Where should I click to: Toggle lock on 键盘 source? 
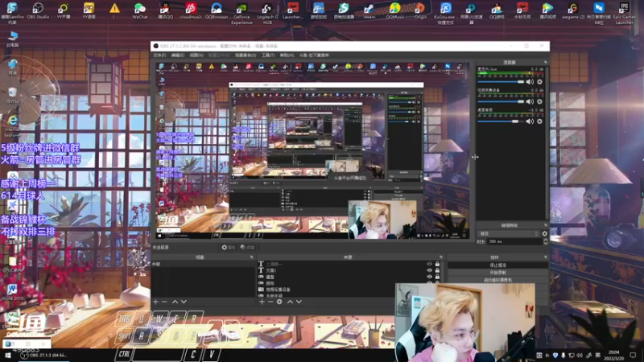(437, 277)
